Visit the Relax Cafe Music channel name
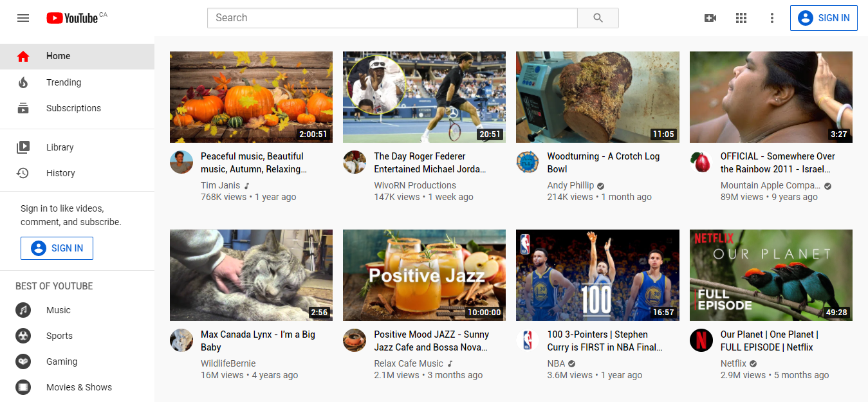Image resolution: width=868 pixels, height=402 pixels. (409, 363)
